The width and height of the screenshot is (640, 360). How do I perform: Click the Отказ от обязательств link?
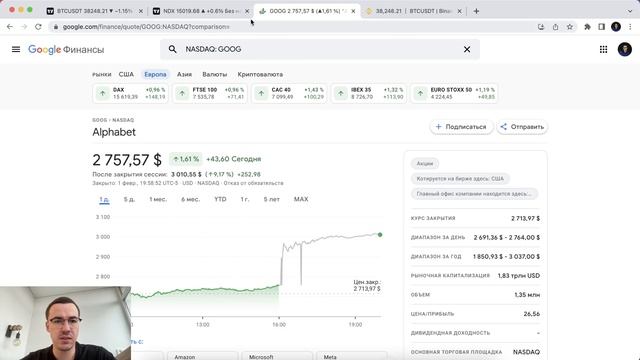tap(253, 183)
